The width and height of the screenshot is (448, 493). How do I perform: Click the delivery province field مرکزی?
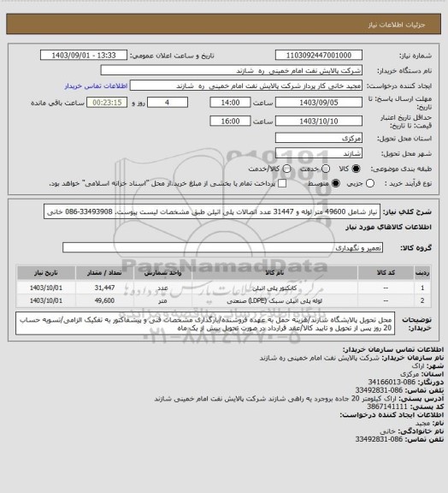pyautogui.click(x=319, y=138)
